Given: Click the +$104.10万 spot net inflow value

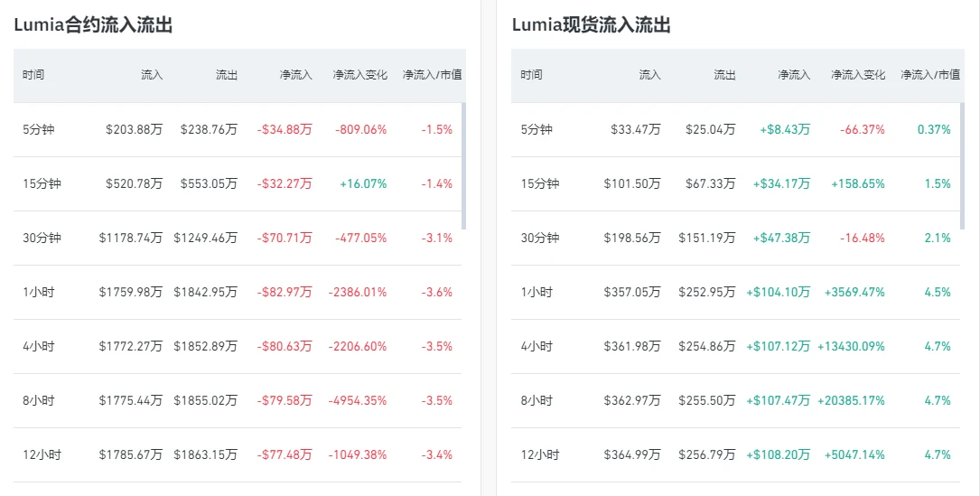Looking at the screenshot, I should point(778,292).
